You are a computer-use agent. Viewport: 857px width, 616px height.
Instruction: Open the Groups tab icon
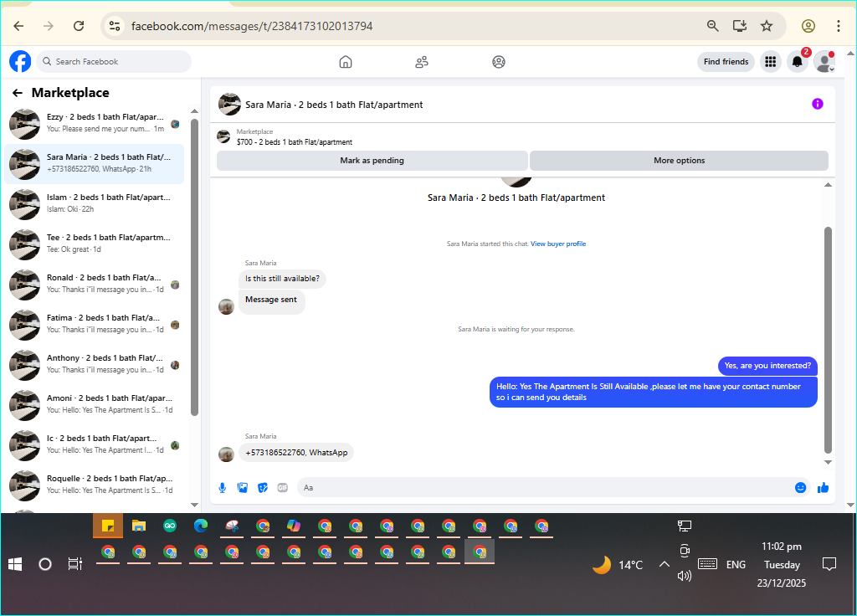pos(499,62)
